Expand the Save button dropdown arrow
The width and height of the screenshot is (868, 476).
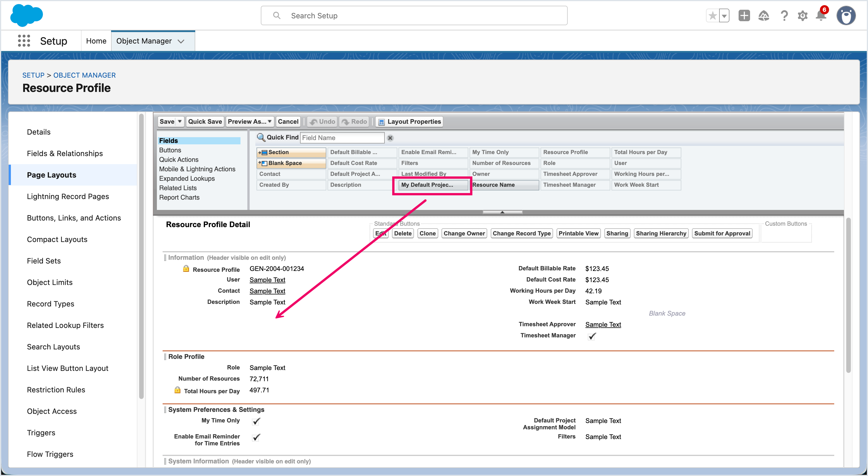[x=180, y=121]
